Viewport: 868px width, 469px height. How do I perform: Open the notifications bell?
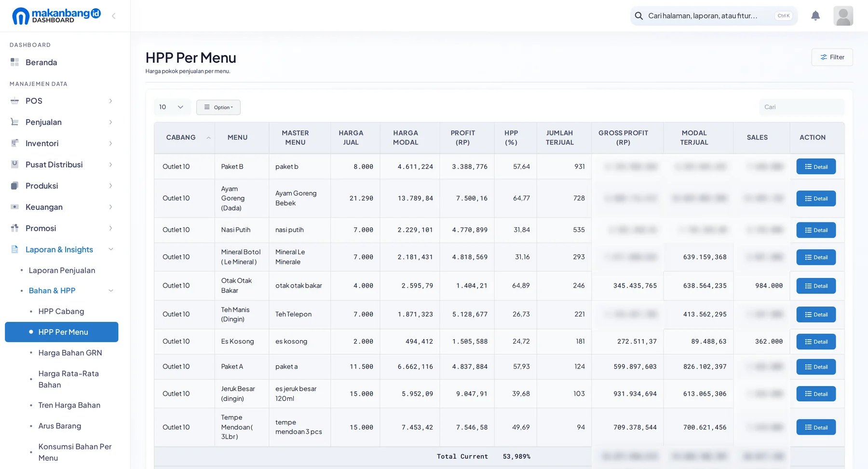815,16
